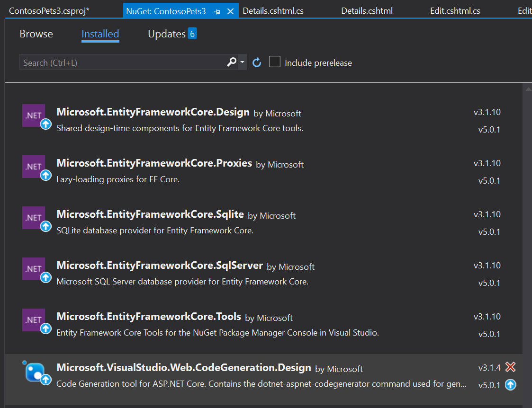The image size is (532, 408).
Task: Click update-available badge on EntityFrameworkCore.Design icon
Action: 46,124
